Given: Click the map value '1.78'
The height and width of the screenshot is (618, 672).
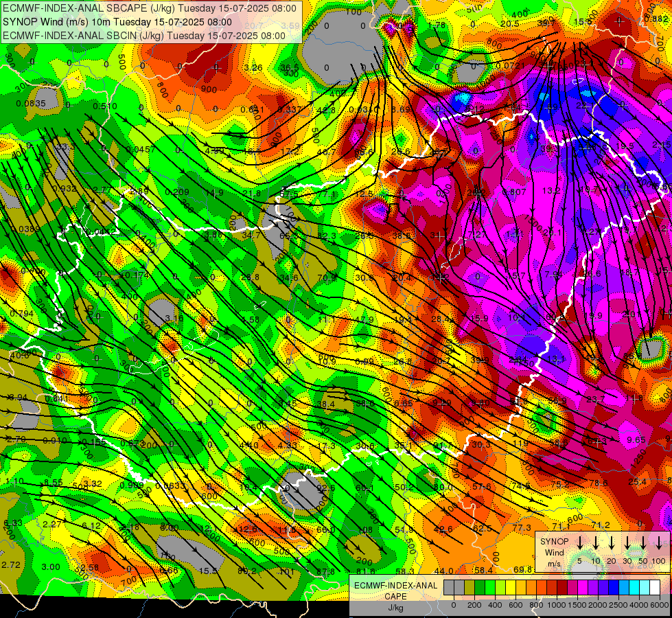Looking at the screenshot, I should point(437,25).
